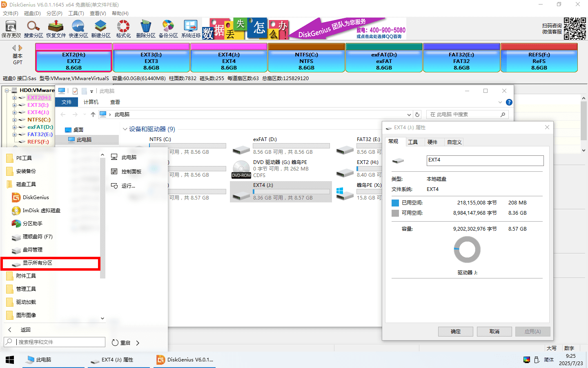Collapse the HD0:VMware tree node
The width and height of the screenshot is (588, 368).
(7, 90)
